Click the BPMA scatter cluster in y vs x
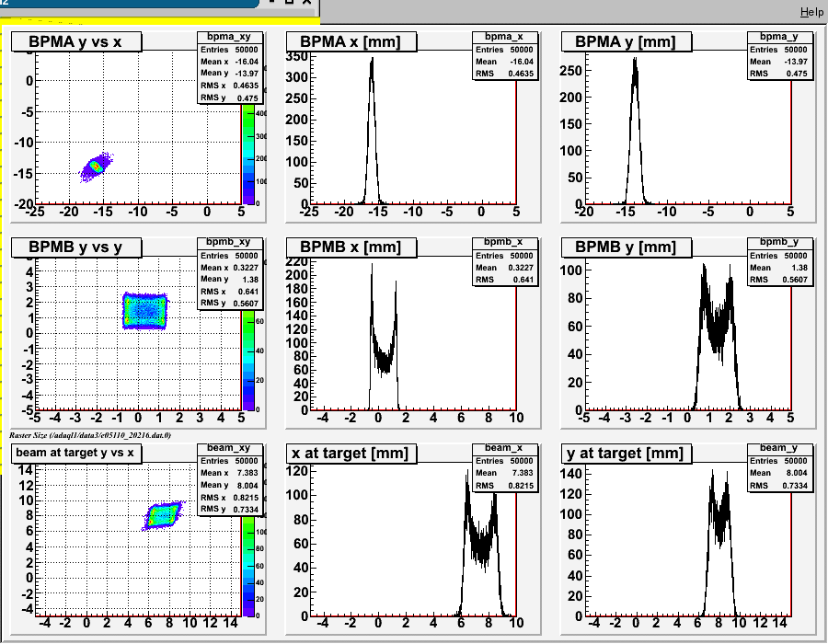The width and height of the screenshot is (828, 644). coord(96,167)
